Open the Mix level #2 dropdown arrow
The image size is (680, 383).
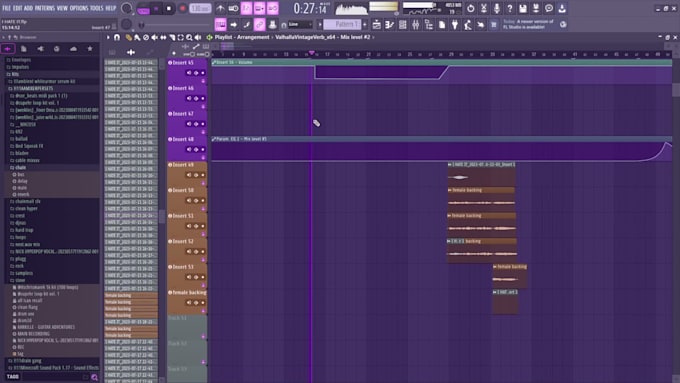pyautogui.click(x=373, y=37)
